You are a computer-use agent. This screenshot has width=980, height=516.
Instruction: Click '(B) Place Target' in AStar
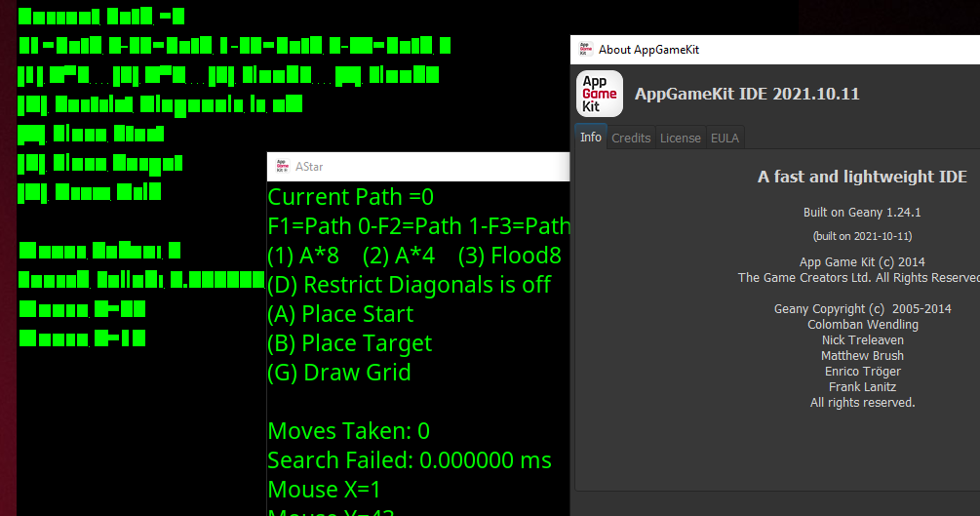click(349, 343)
